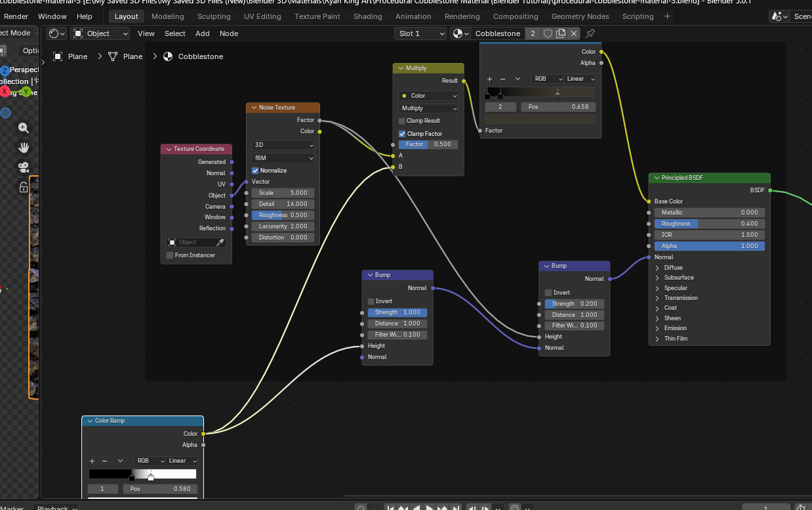Check Invert on the Bump node with Strength 1.000
812x510 pixels.
[x=371, y=301]
